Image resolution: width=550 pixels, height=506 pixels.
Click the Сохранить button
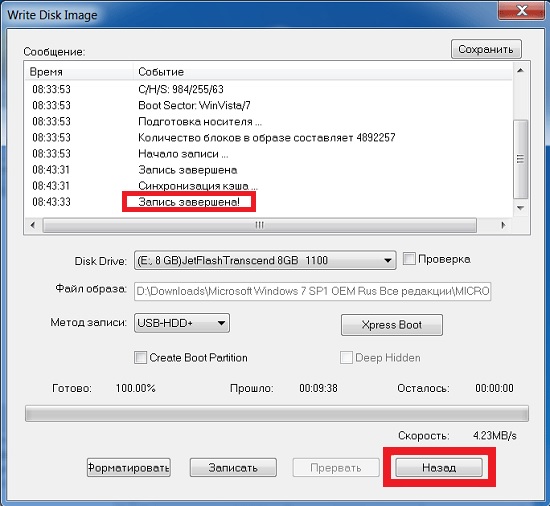(x=486, y=49)
